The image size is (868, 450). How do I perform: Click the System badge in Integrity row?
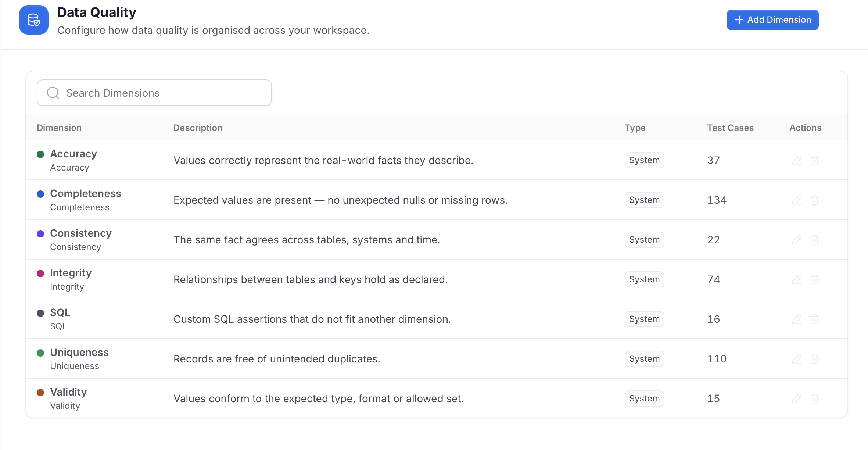point(644,279)
